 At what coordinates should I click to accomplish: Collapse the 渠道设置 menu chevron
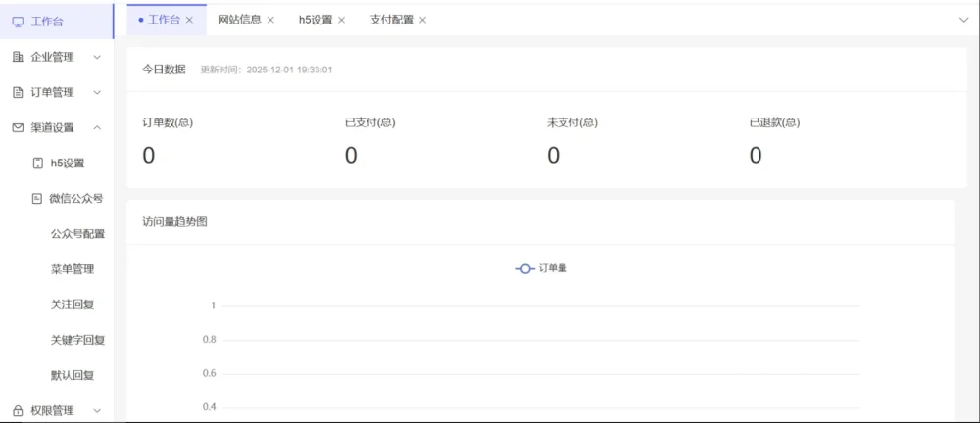pos(97,127)
